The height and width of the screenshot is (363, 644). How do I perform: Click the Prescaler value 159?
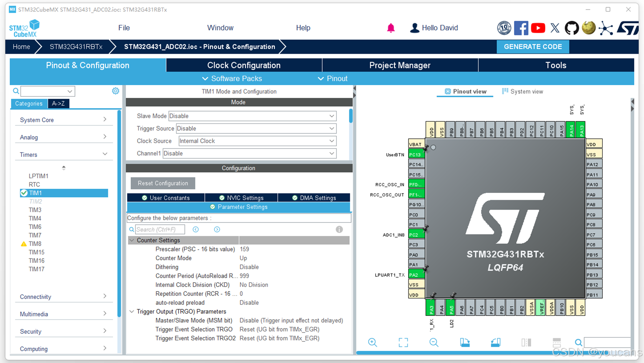244,249
